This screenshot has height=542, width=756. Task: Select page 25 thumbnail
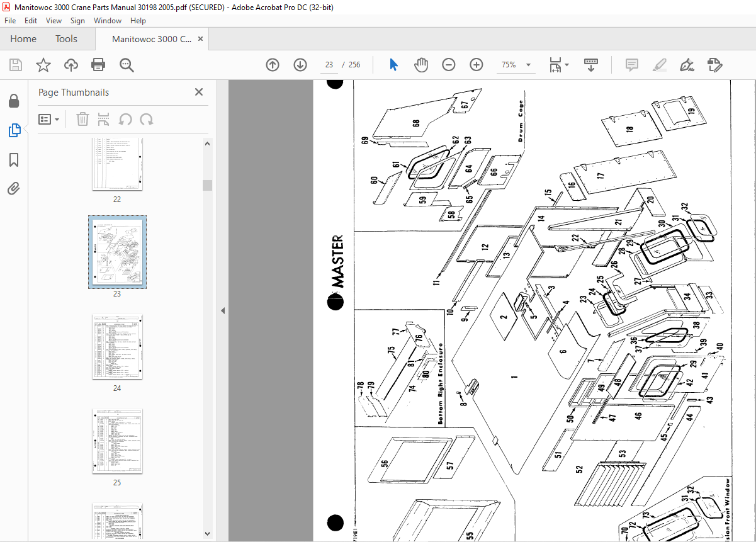point(117,441)
